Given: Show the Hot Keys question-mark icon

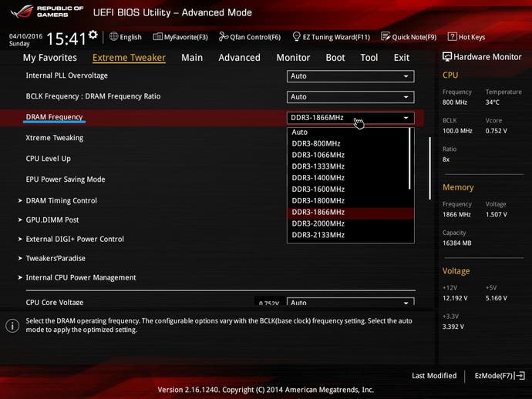Looking at the screenshot, I should [453, 37].
